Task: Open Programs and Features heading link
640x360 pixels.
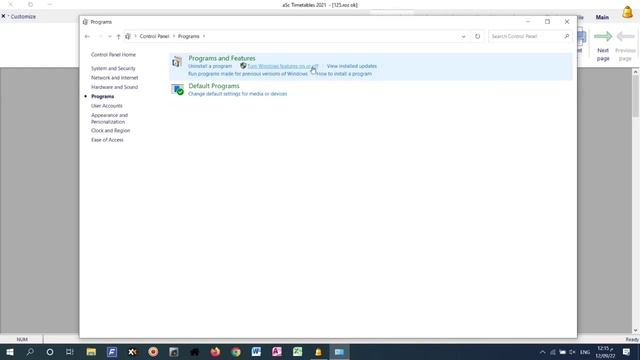Action: point(222,58)
